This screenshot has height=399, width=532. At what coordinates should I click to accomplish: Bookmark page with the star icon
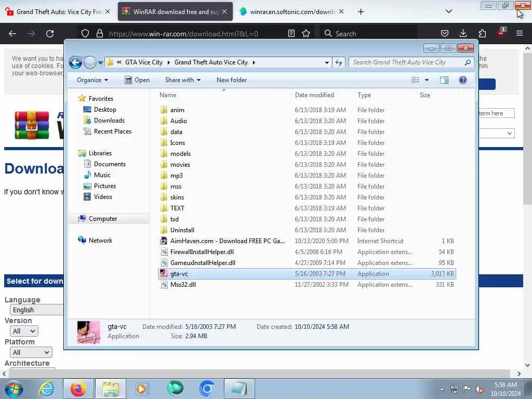click(306, 34)
